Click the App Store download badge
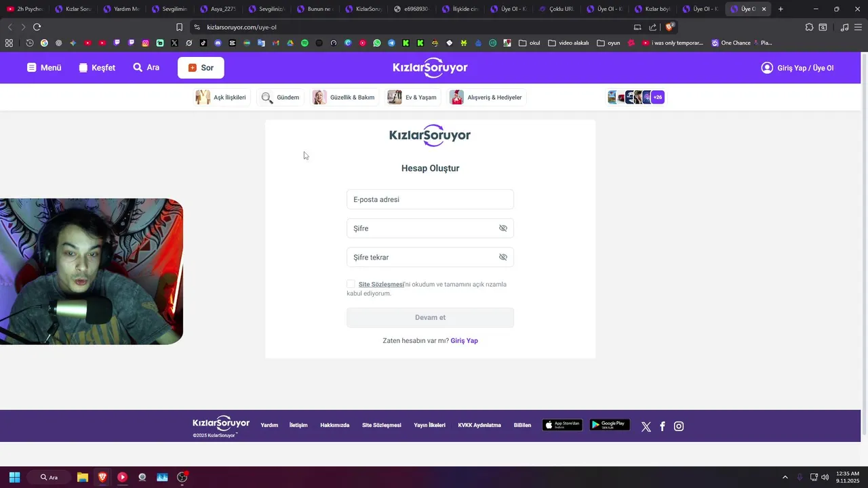 point(562,426)
